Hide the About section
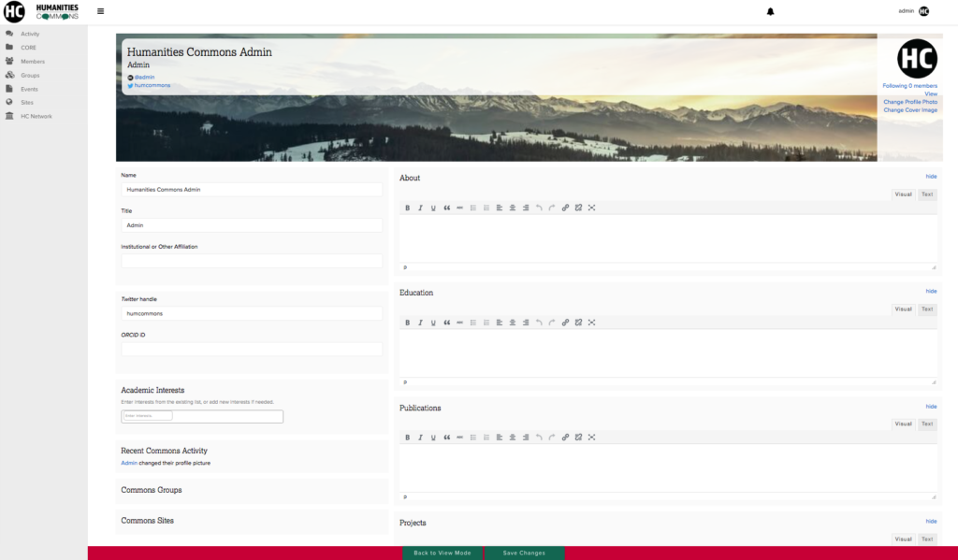The width and height of the screenshot is (958, 560). 931,177
